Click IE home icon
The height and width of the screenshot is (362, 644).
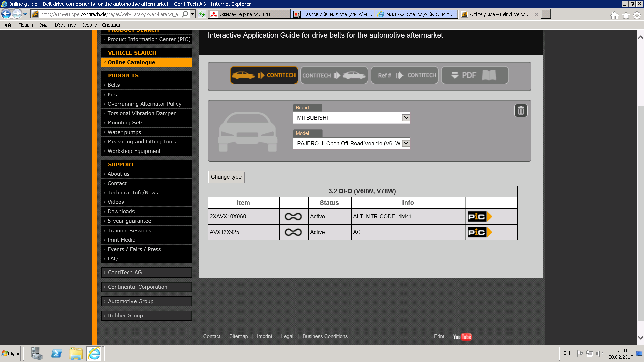click(x=614, y=15)
